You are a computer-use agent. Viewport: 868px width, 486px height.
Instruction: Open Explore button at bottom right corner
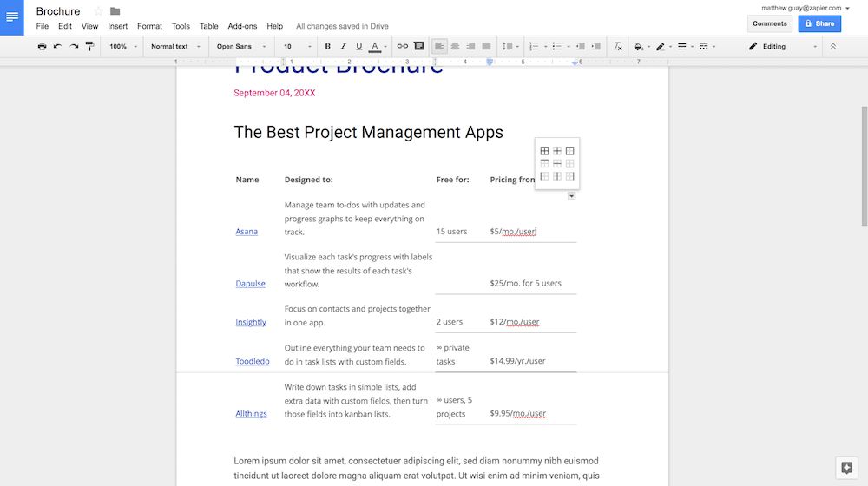tap(847, 468)
